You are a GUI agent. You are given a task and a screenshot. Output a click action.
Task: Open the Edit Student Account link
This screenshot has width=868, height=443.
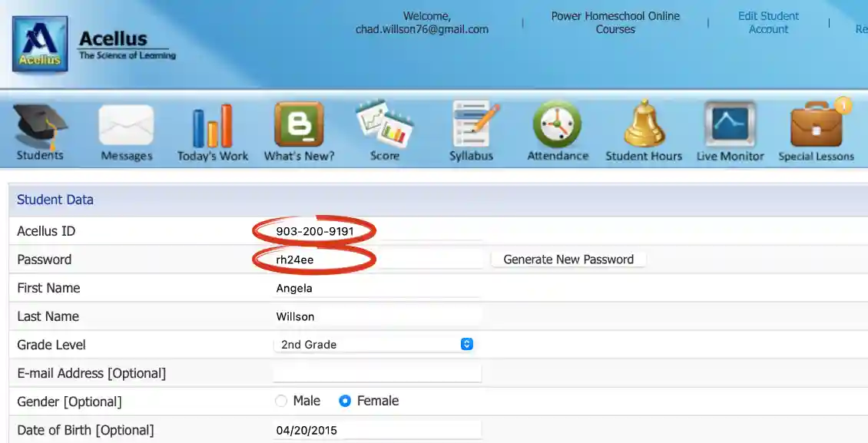pos(768,23)
